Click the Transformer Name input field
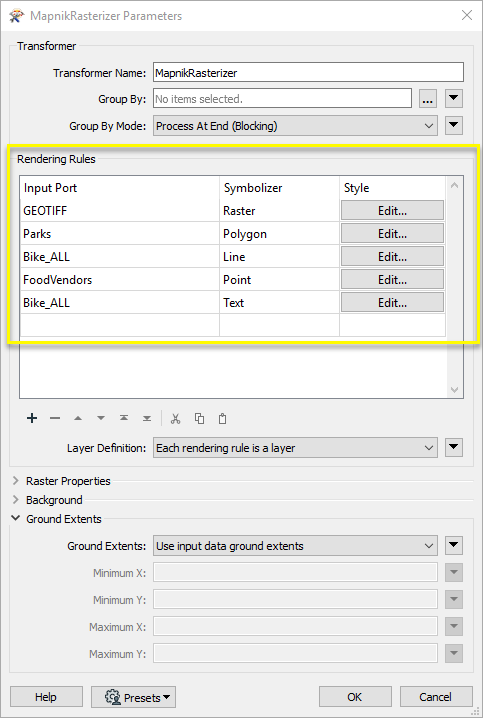Viewport: 483px width, 718px height. (x=308, y=72)
